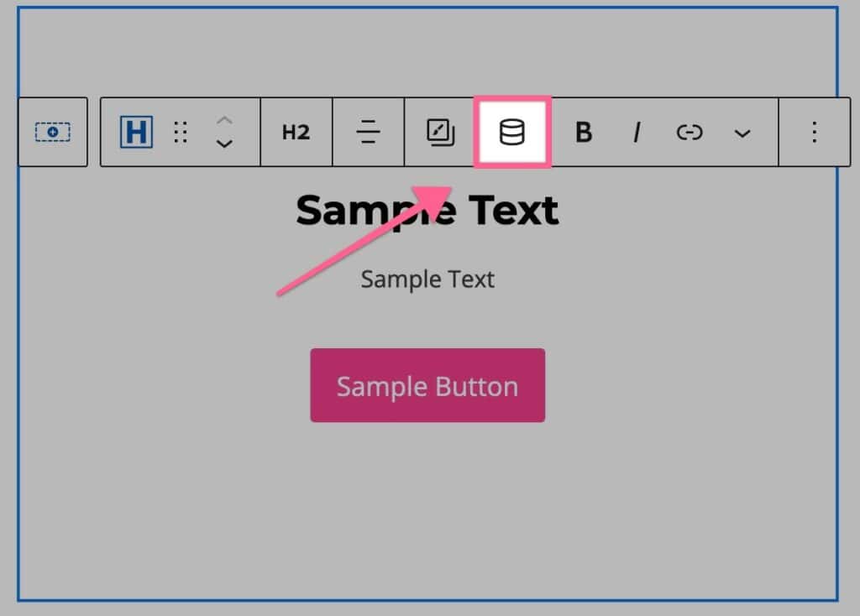Click inside the outlined block area
Viewport: 860px width, 616px height.
tap(427, 504)
